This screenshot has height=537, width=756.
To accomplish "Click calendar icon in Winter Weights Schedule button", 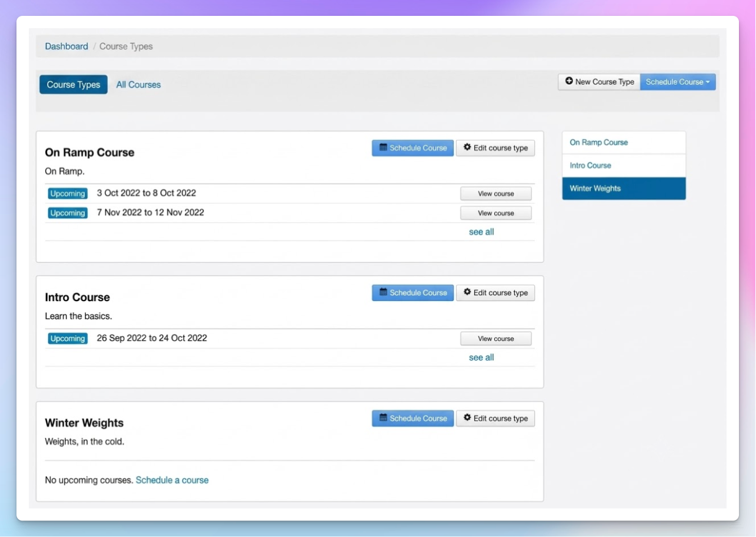I will coord(383,418).
